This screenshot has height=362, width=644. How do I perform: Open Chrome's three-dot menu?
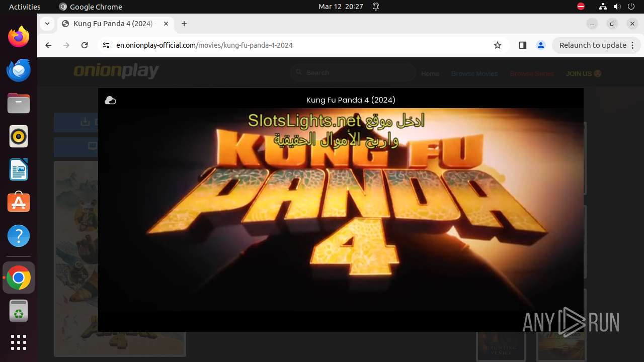coord(633,45)
